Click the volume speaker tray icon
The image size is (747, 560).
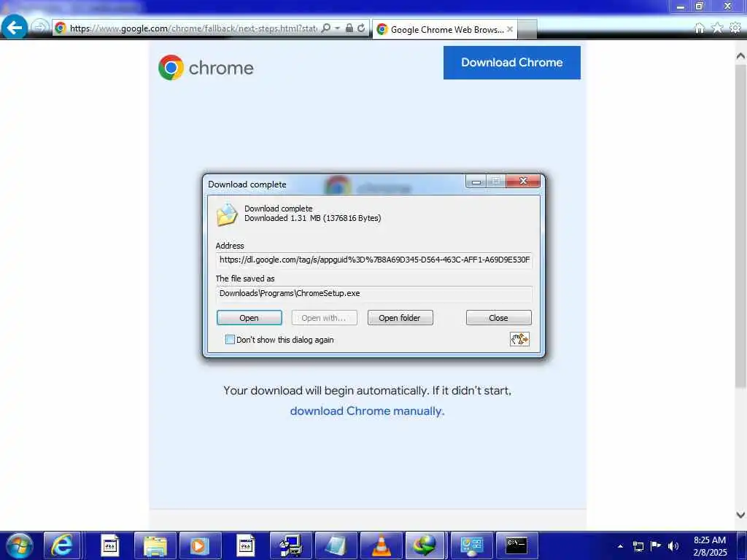[x=673, y=546]
